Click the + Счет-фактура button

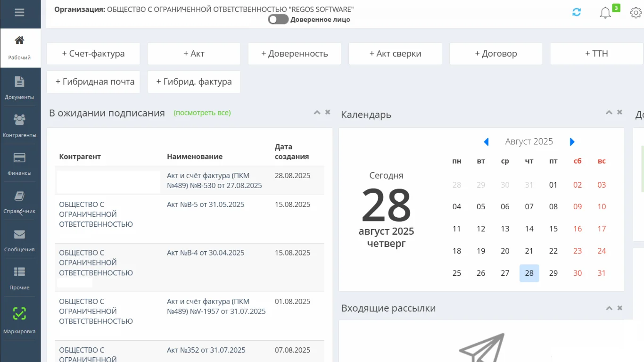click(x=93, y=54)
